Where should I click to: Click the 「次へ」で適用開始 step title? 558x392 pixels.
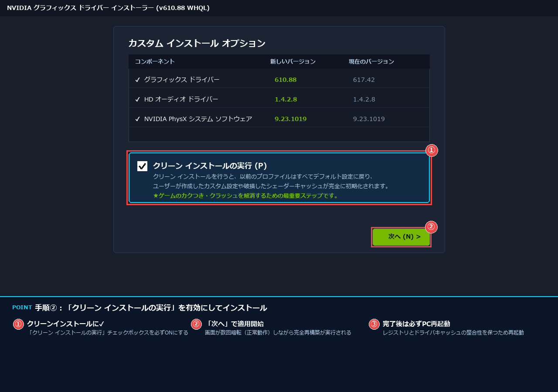click(234, 324)
